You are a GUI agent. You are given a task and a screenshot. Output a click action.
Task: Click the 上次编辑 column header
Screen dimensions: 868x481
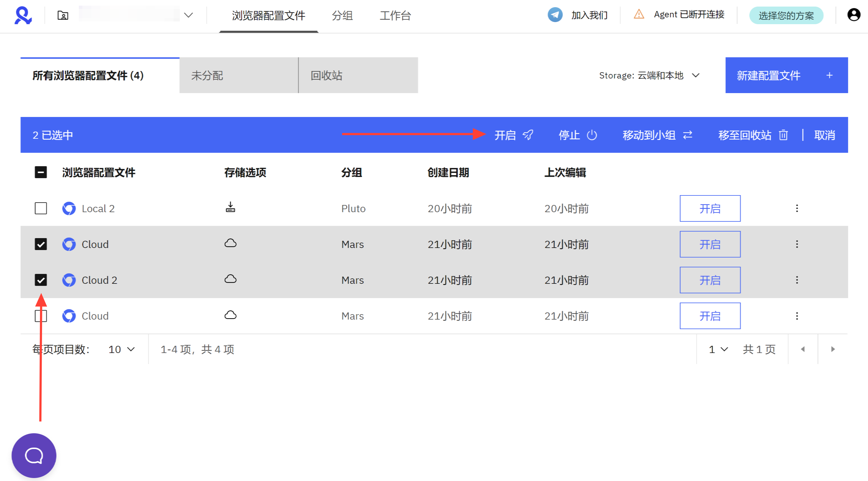pyautogui.click(x=565, y=172)
